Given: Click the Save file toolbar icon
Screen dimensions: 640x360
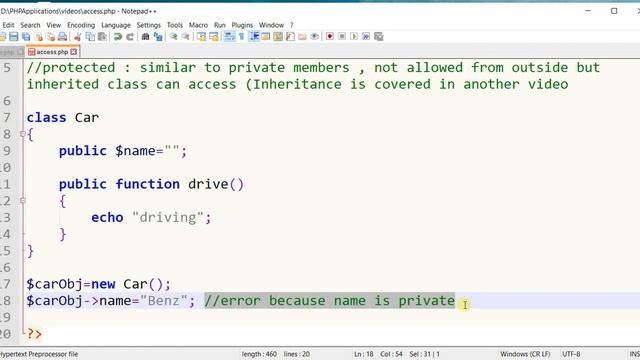Looking at the screenshot, I should click(14, 37).
